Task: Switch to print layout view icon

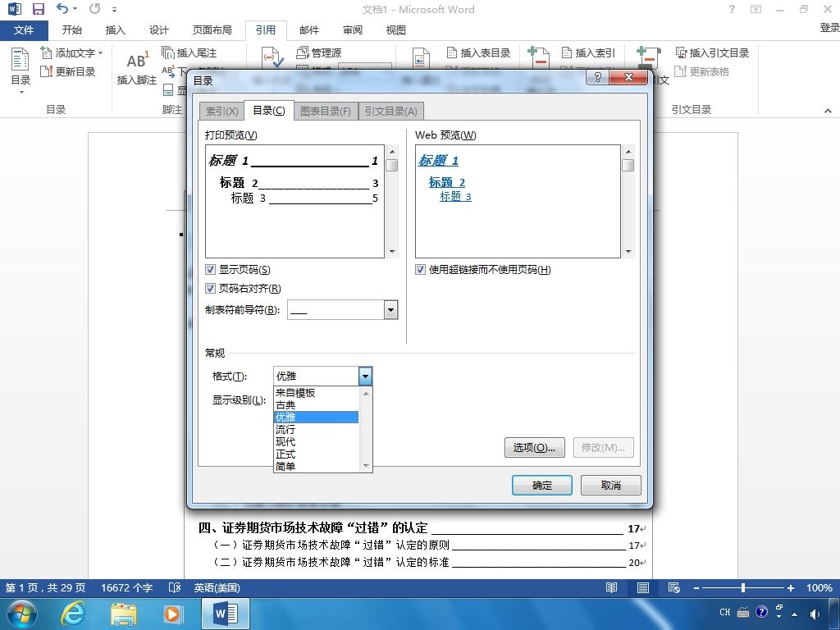Action: (643, 587)
